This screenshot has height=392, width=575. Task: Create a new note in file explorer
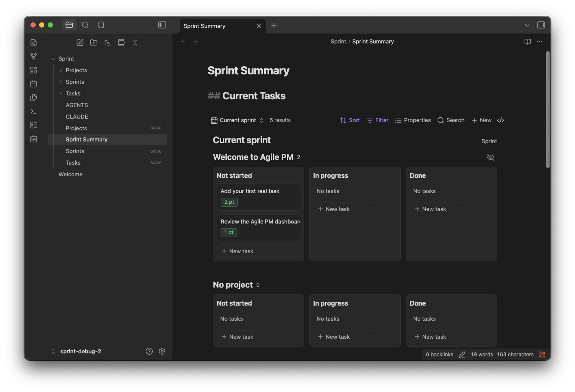pos(80,43)
